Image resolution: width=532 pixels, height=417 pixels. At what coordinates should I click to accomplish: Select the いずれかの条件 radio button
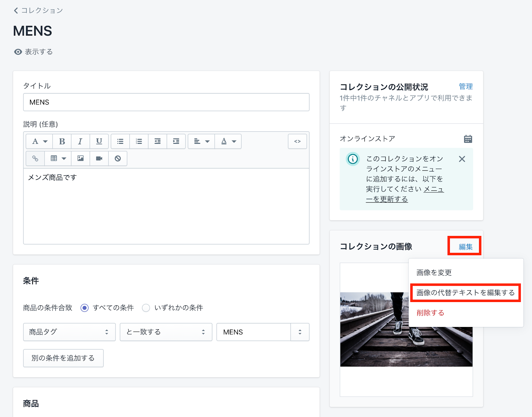(x=146, y=308)
